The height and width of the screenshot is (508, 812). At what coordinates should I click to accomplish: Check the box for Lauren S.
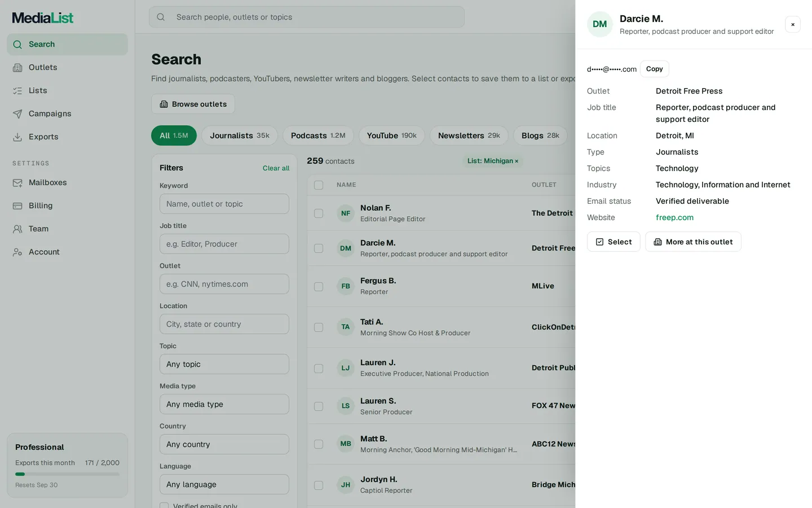pyautogui.click(x=319, y=406)
